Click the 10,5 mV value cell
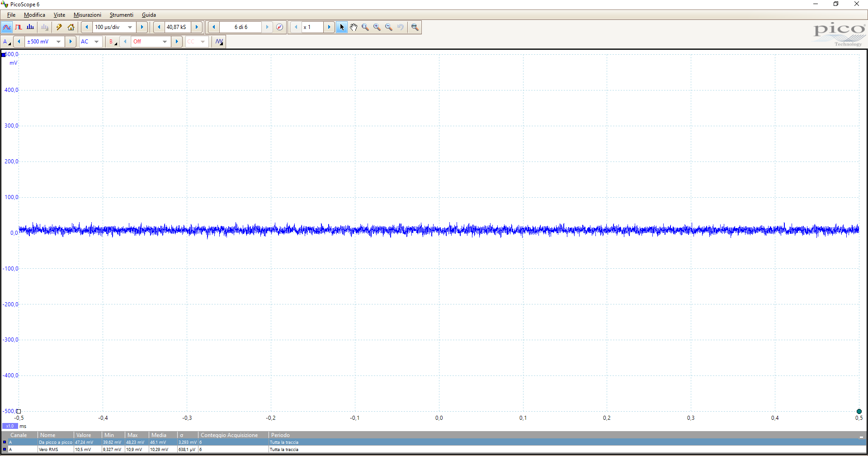 [x=88, y=450]
